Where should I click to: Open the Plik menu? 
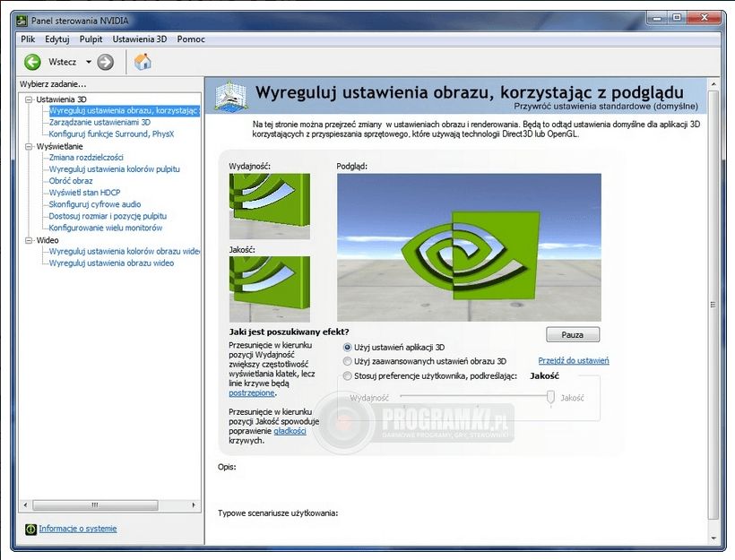pos(28,39)
